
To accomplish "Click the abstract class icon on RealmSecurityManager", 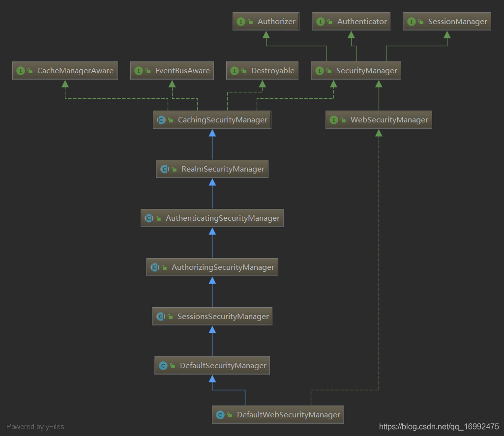I will [165, 169].
